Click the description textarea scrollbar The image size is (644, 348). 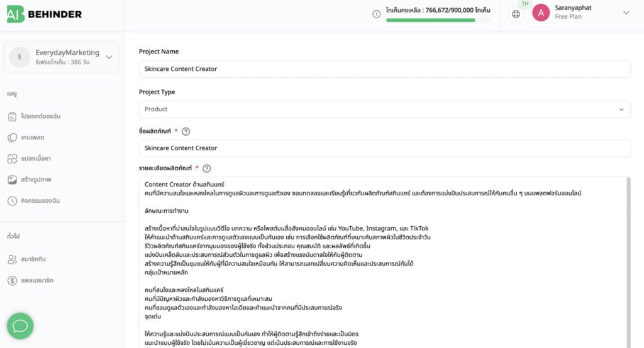(628, 263)
